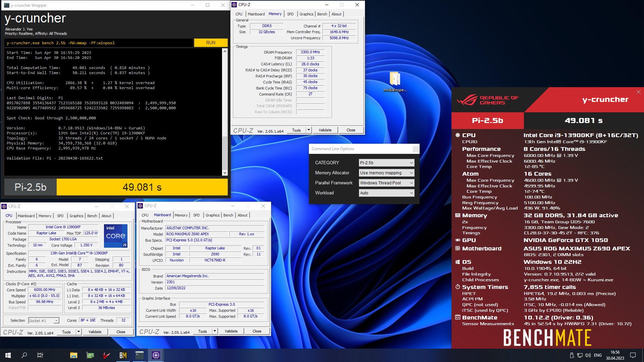This screenshot has height=362, width=644.
Task: Click the yellow RUN button
Action: click(211, 43)
